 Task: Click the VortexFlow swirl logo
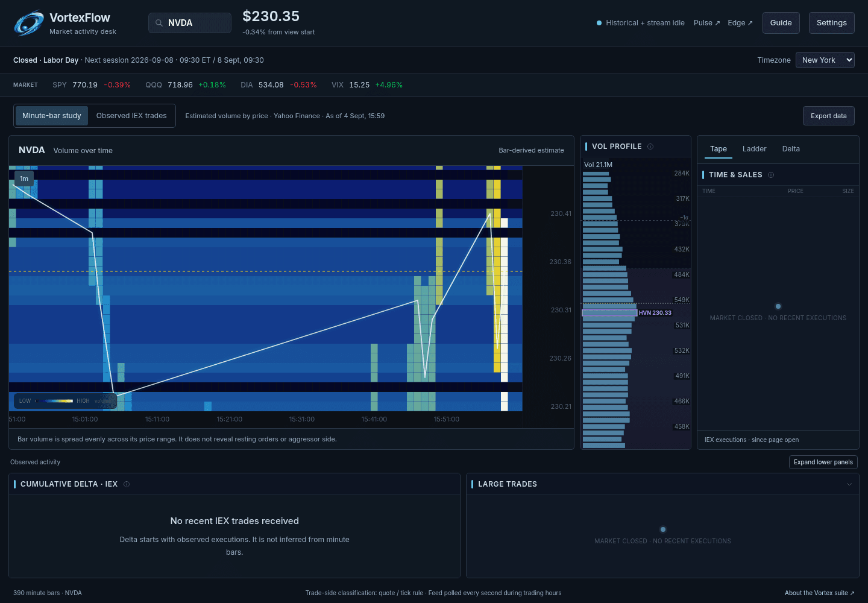[x=29, y=23]
